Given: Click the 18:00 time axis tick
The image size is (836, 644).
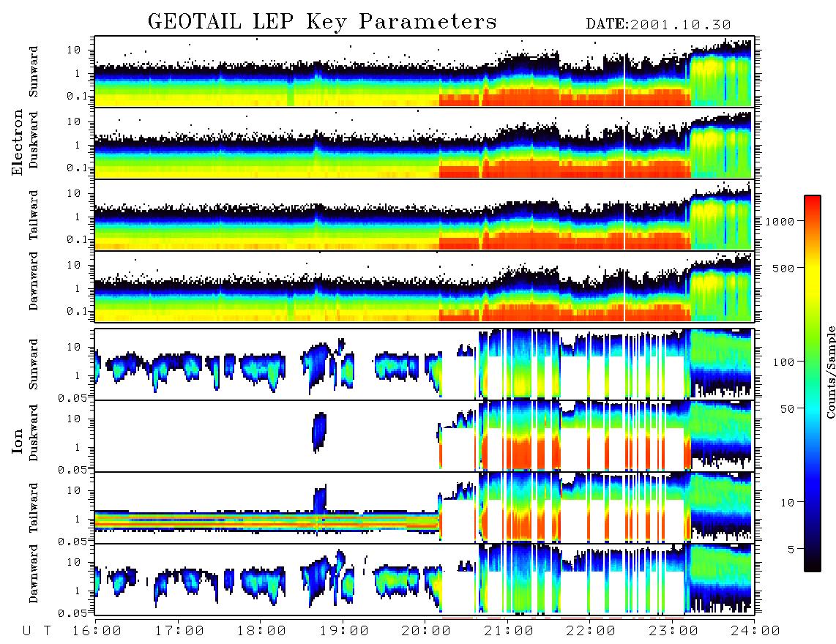Looking at the screenshot, I should pyautogui.click(x=261, y=632).
